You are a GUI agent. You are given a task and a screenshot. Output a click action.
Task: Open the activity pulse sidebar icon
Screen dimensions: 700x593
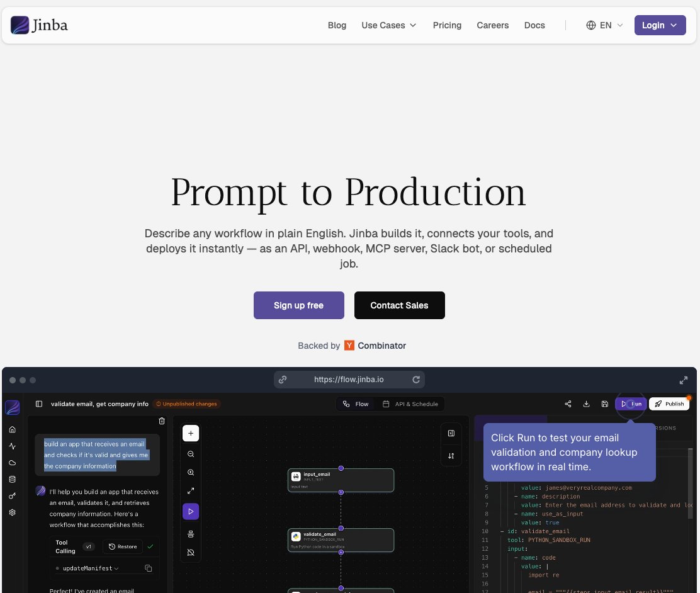13,446
